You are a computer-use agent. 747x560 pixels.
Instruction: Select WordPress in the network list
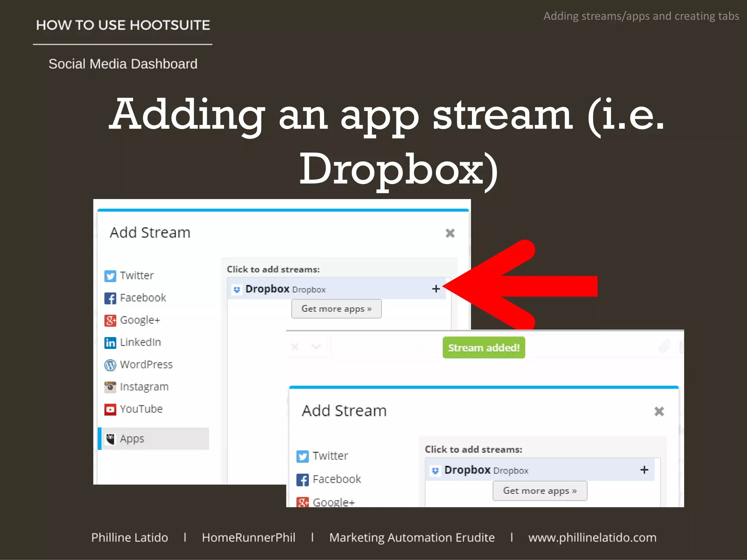[x=146, y=364]
